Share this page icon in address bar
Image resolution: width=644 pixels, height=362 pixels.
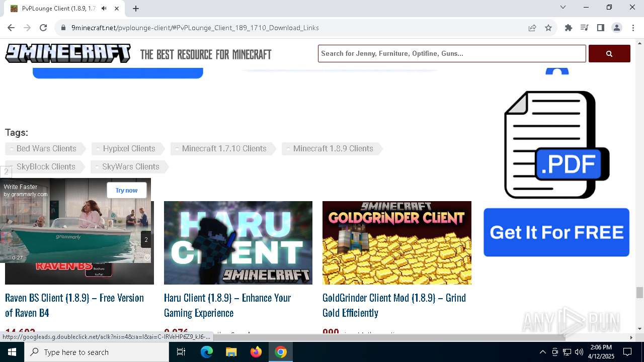pyautogui.click(x=532, y=28)
